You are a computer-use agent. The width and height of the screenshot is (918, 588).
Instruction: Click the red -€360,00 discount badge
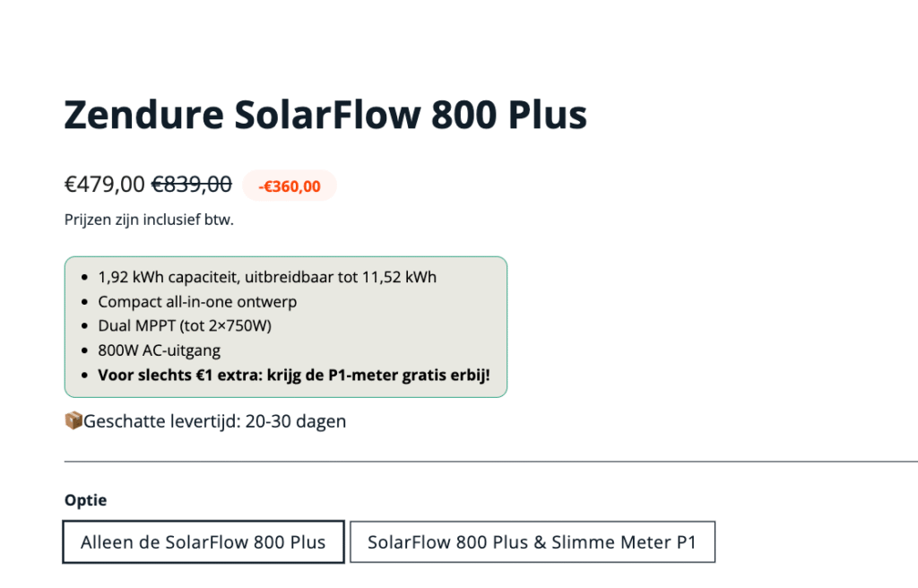(x=290, y=186)
